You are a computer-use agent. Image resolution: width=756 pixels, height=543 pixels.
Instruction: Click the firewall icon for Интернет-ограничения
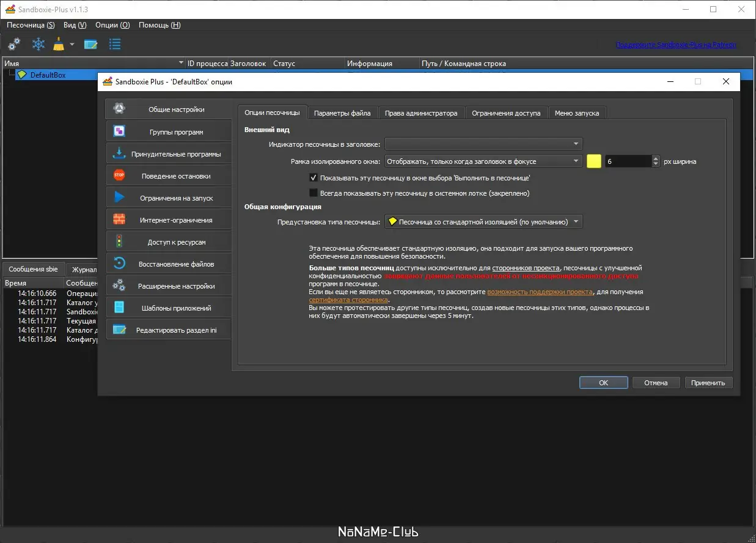click(x=119, y=220)
